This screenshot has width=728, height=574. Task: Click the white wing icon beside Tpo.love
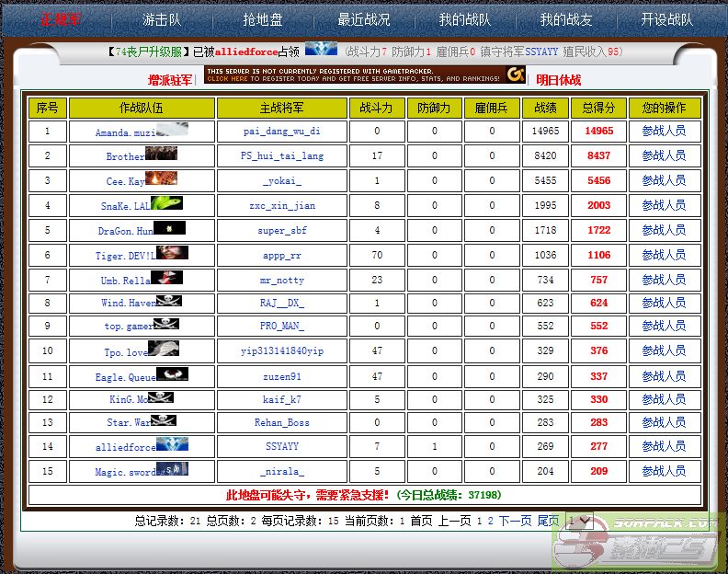[x=164, y=349]
